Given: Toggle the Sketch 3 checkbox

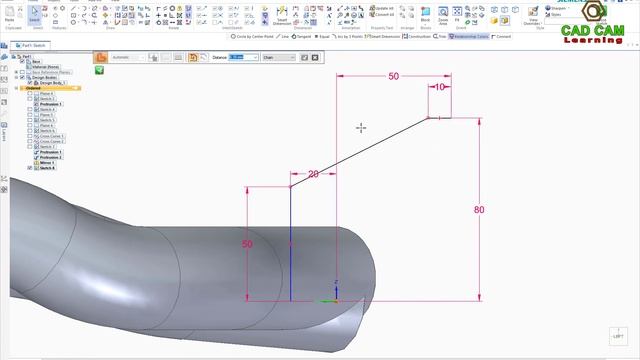Looking at the screenshot, I should click(30, 99).
